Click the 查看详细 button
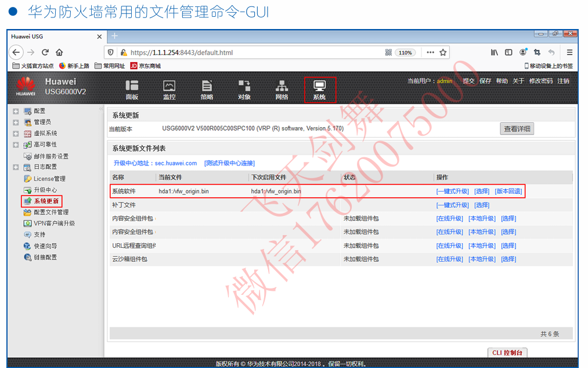This screenshot has width=588, height=368. 517,129
